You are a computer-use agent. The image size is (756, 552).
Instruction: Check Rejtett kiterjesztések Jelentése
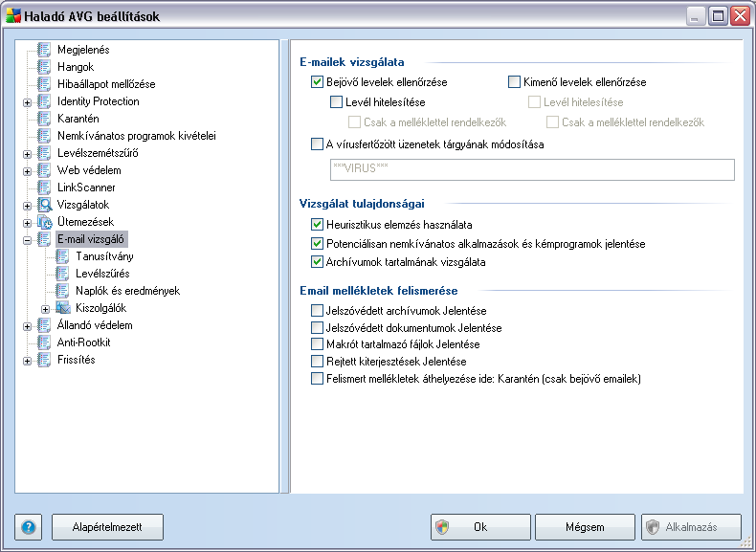[x=317, y=361]
